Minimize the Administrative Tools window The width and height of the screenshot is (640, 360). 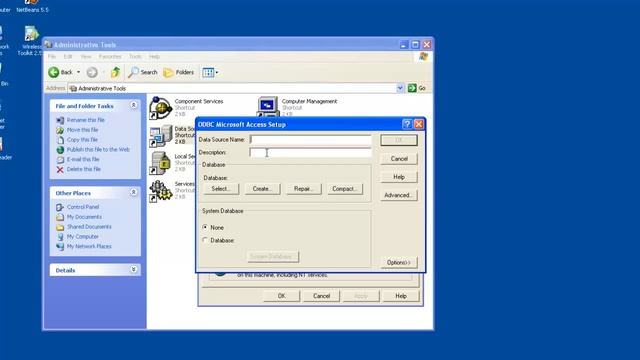[404, 44]
